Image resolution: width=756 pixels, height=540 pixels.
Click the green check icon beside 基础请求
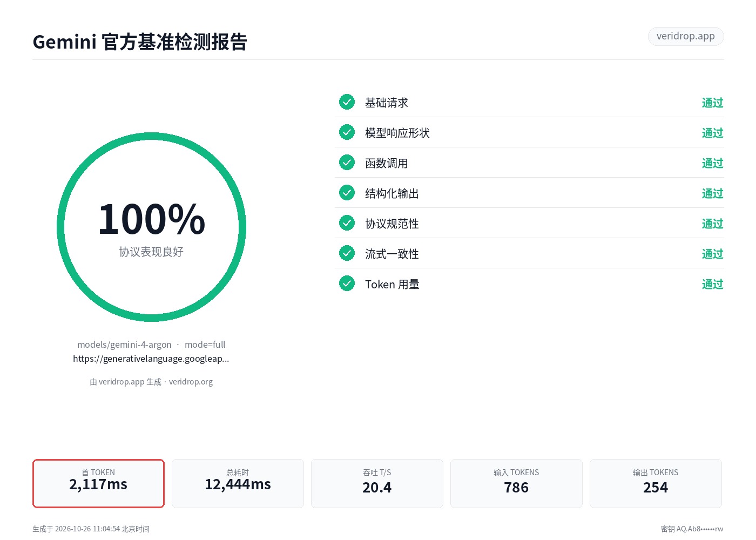click(x=347, y=102)
